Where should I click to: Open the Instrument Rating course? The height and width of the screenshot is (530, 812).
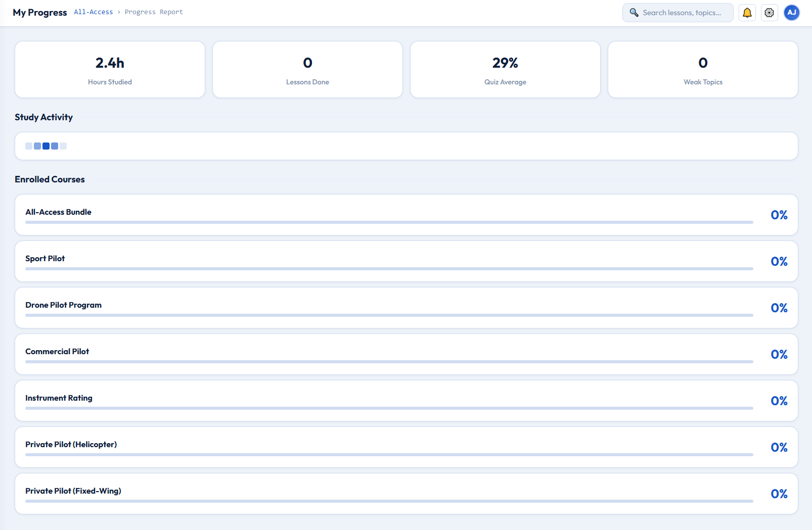point(404,401)
